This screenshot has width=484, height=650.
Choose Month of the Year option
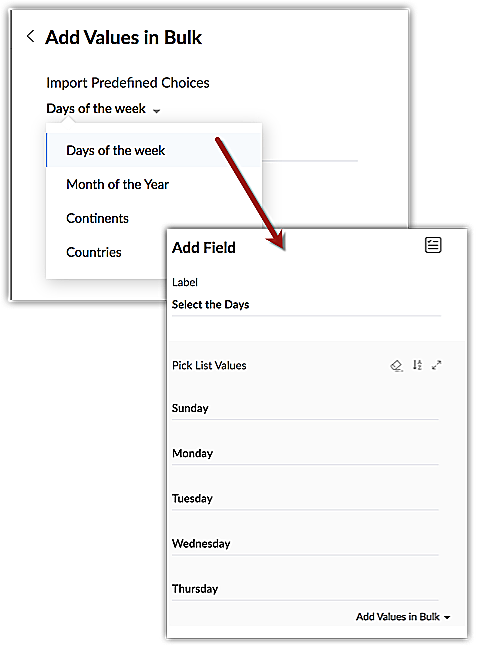pyautogui.click(x=117, y=184)
